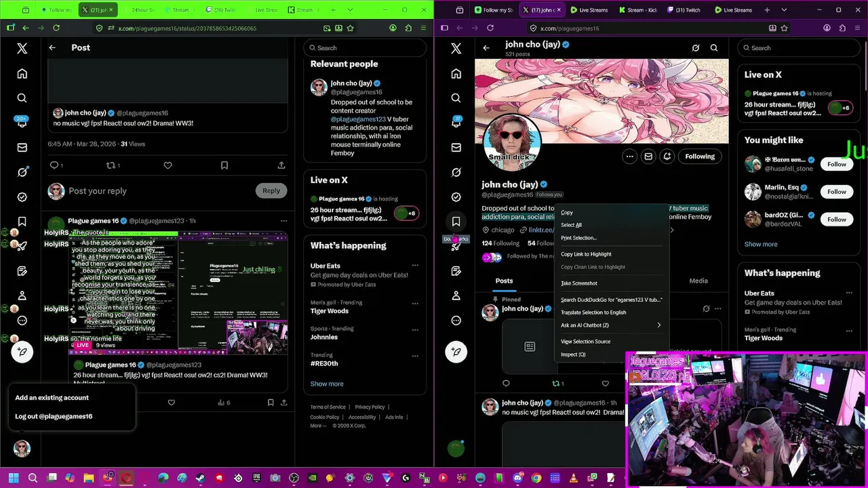
Task: Open Terms of Service link
Action: [328, 407]
